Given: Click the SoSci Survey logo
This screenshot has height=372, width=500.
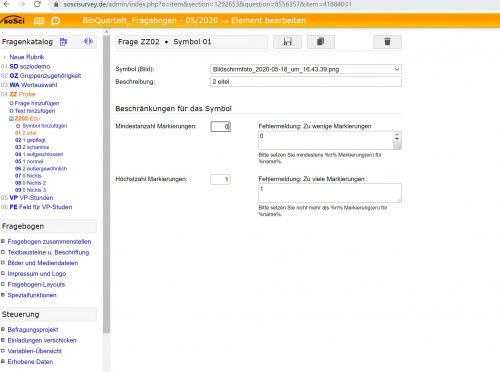Looking at the screenshot, I should pyautogui.click(x=13, y=20).
